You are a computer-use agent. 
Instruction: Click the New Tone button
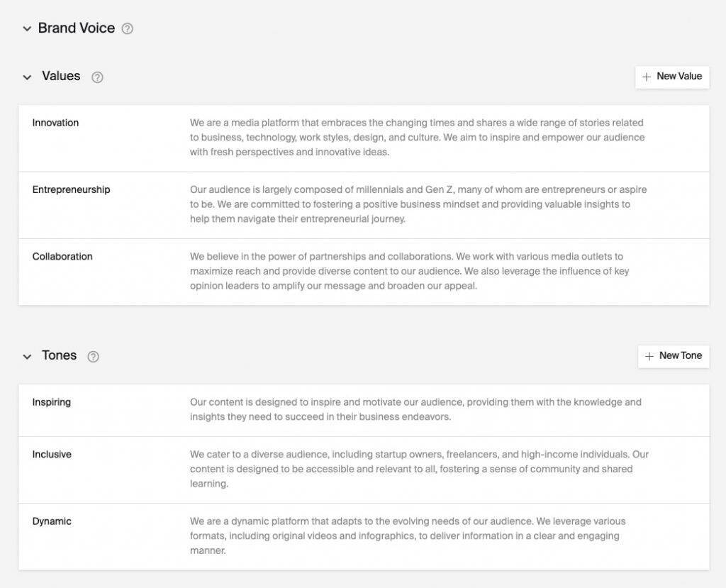click(674, 356)
